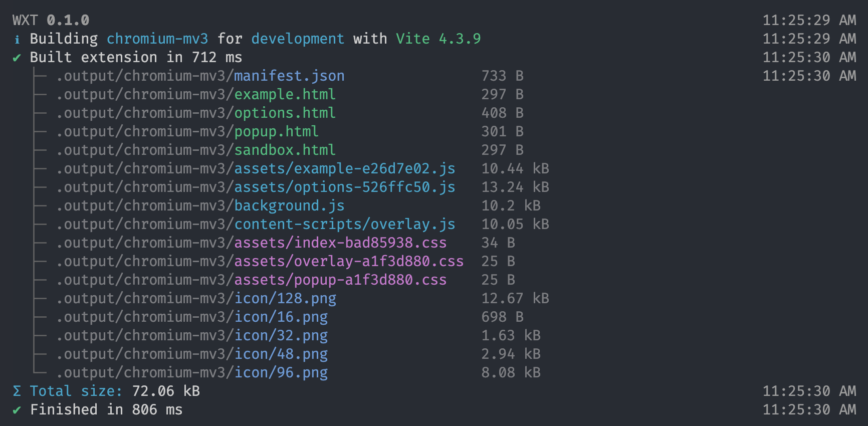Click the green checkmark before "Finished in"
Viewport: 868px width, 426px height.
click(17, 410)
